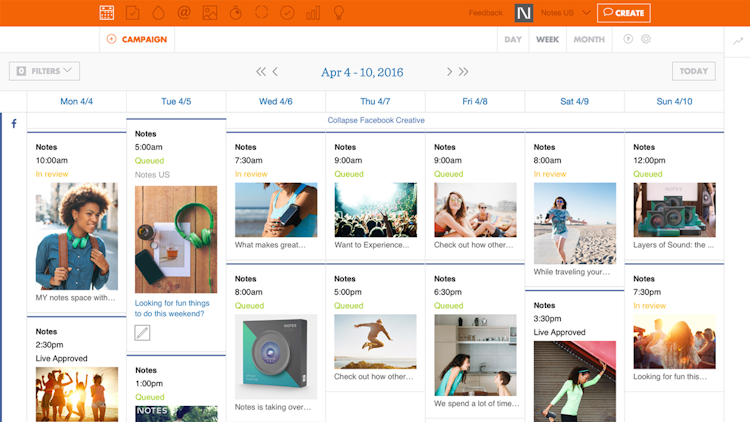The height and width of the screenshot is (422, 750).
Task: Click the 'What makes great…' caption
Action: point(270,245)
